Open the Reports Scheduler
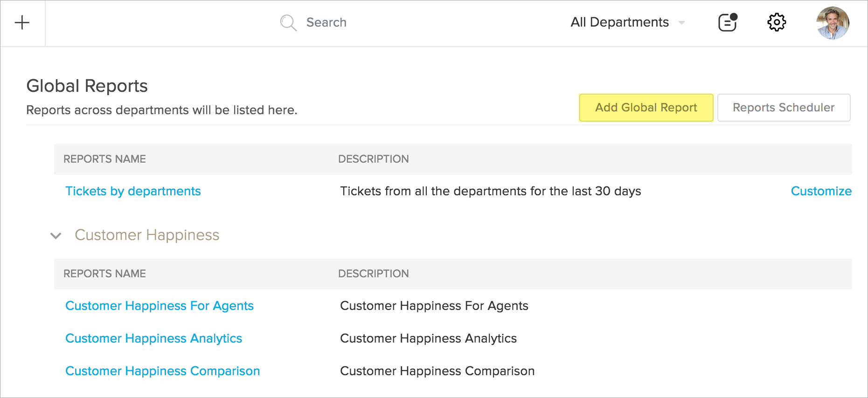Screen dimensions: 868x398 (783, 108)
